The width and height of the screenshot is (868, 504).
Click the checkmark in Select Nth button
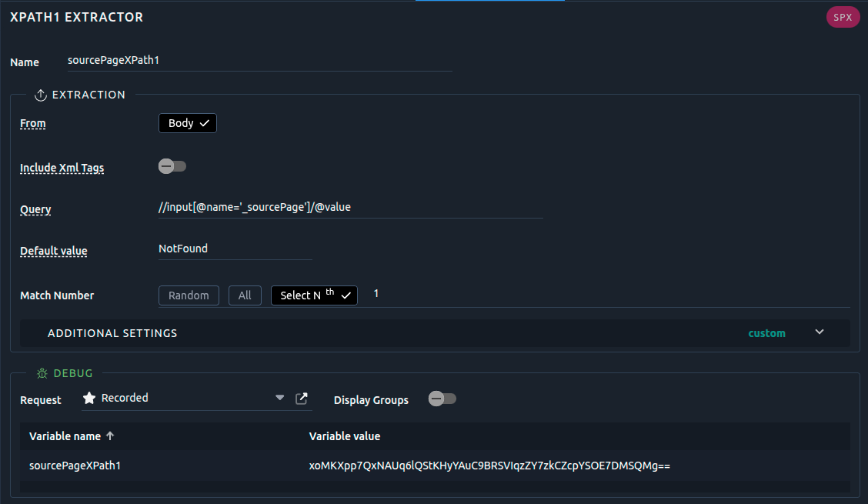[x=346, y=295]
